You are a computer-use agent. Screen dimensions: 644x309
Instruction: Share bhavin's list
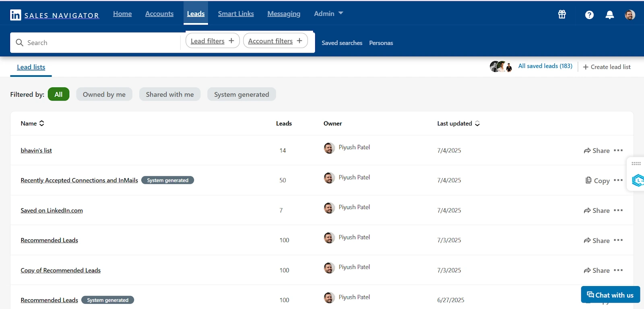pos(597,150)
